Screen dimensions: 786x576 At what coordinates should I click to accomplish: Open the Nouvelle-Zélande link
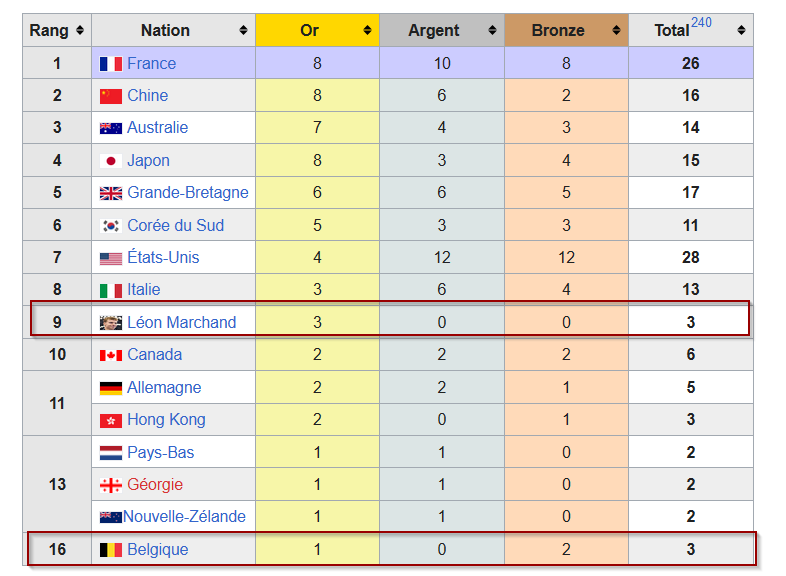tap(184, 516)
